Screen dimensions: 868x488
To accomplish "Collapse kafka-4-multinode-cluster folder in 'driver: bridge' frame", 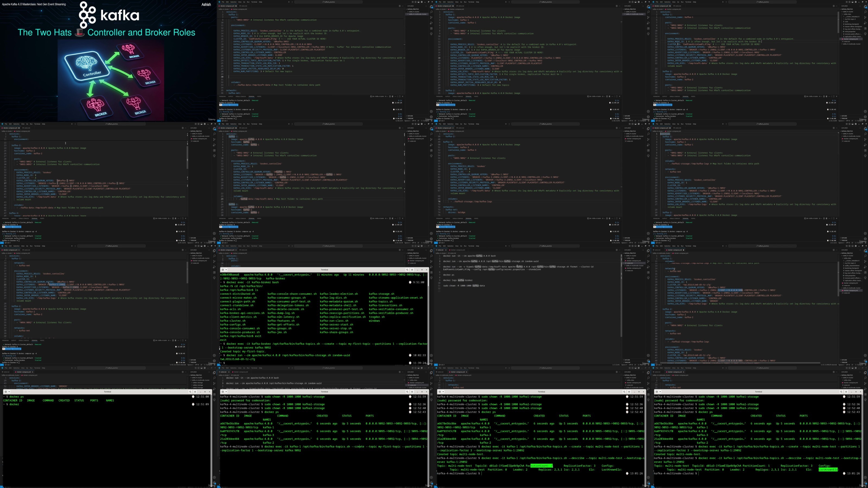I will [635, 136].
